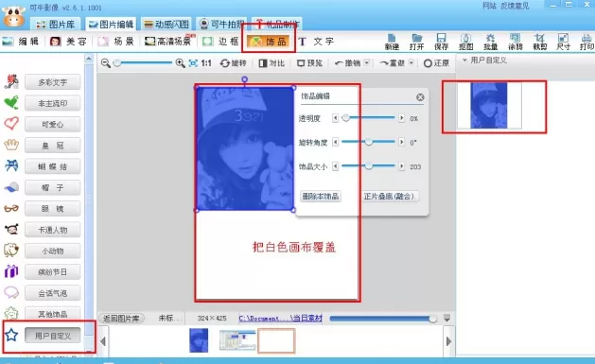Screen dimensions: 595x364
Task: Expand the 重做 redo dropdown arrow
Action: (411, 63)
